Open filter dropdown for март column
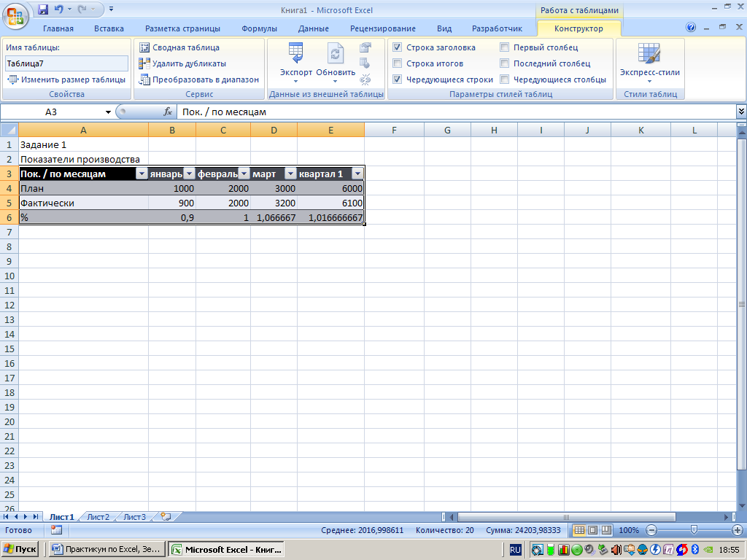 pyautogui.click(x=290, y=174)
